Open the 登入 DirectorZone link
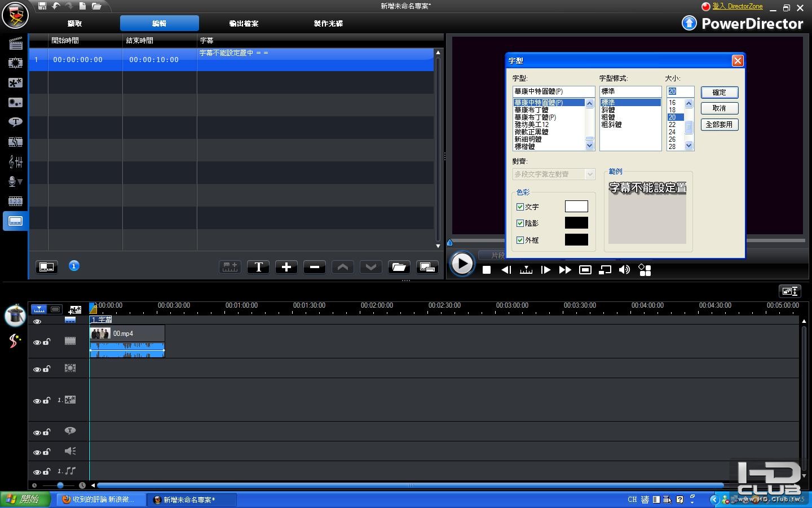 tap(738, 6)
